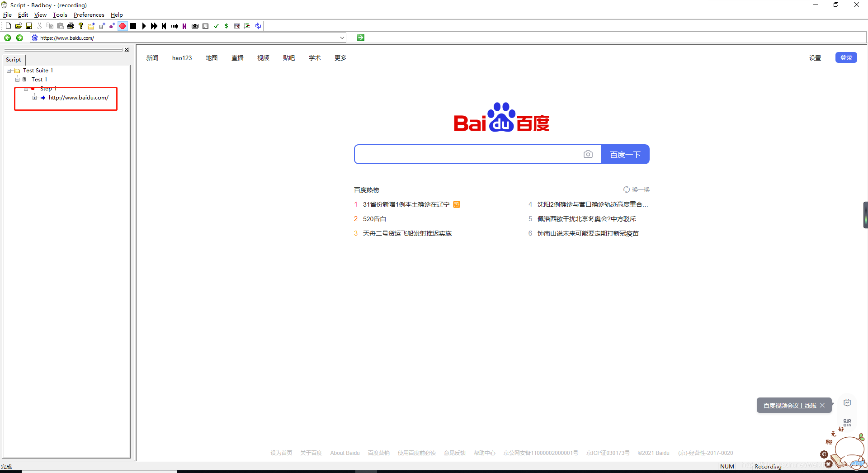Click the QR code icon at right
The height and width of the screenshot is (473, 868).
(x=847, y=423)
